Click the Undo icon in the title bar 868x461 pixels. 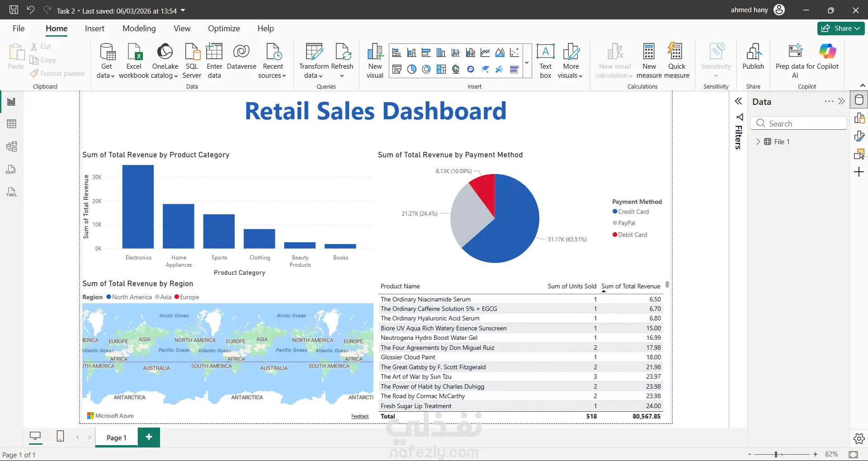pyautogui.click(x=30, y=10)
